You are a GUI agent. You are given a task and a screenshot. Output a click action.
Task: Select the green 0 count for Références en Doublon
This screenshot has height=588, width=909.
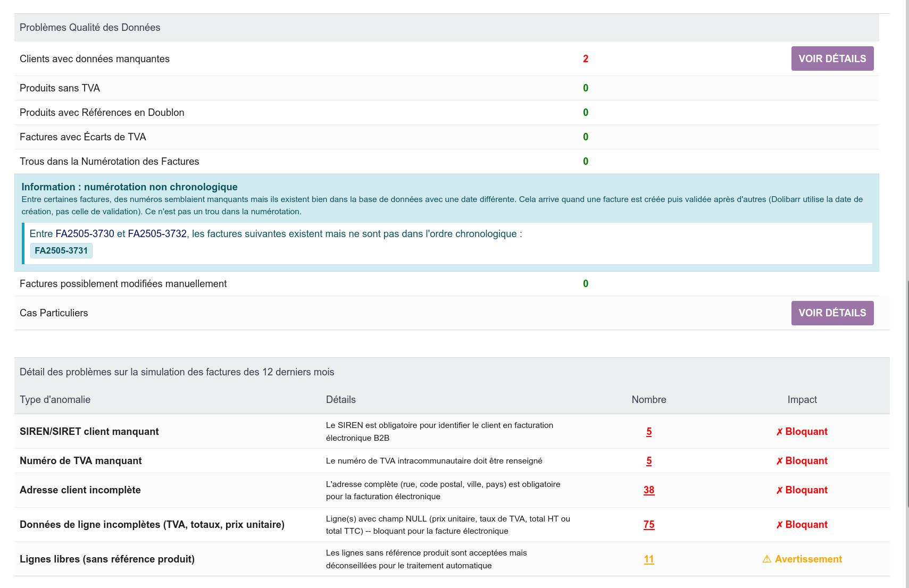(x=586, y=113)
